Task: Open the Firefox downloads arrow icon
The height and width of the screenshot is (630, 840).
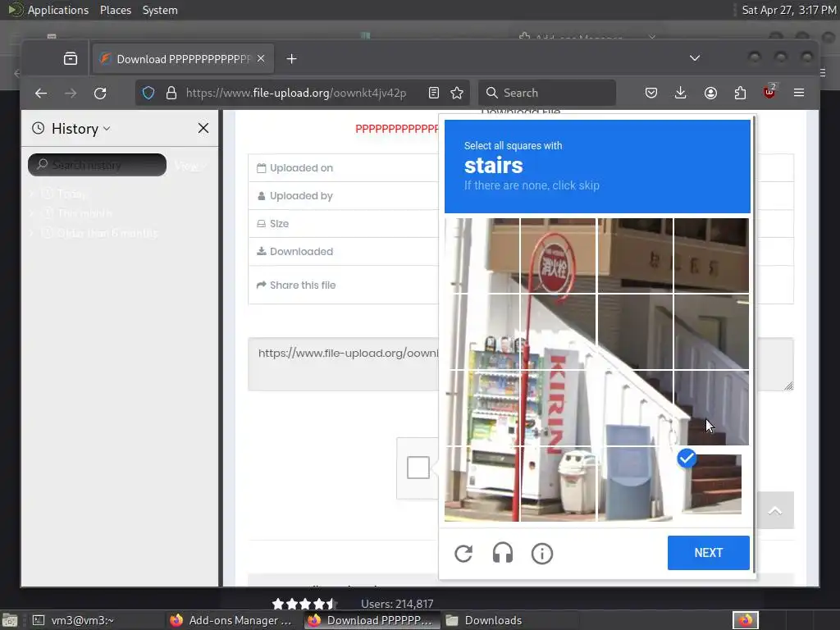Action: [x=680, y=93]
